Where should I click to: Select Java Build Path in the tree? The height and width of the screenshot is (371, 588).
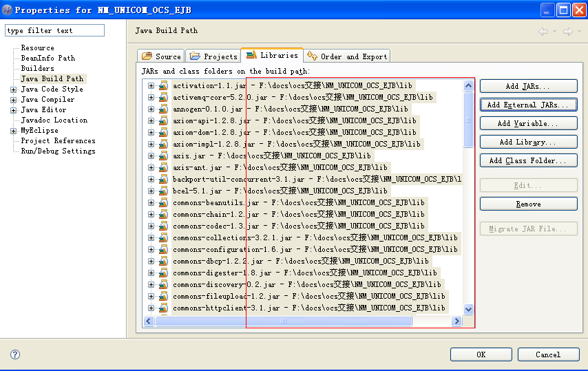click(52, 78)
